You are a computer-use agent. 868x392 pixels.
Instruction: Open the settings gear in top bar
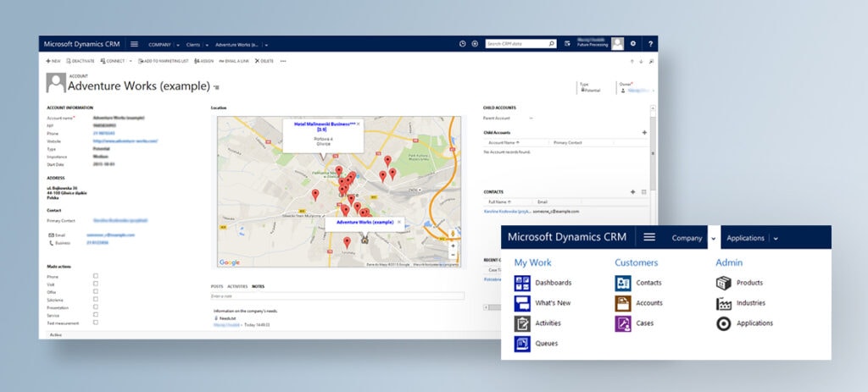coord(632,43)
